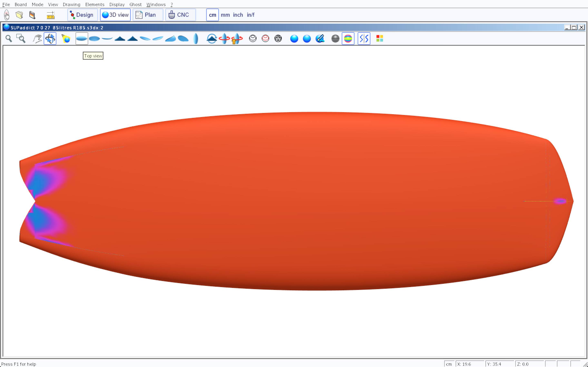Open the CNC mode
Screen dimensions: 588x367
[180, 15]
